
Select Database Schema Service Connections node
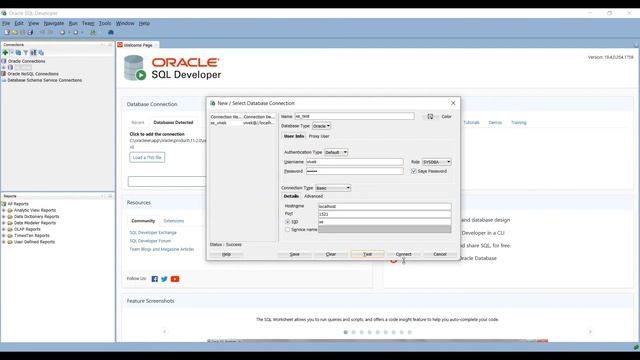coord(42,80)
